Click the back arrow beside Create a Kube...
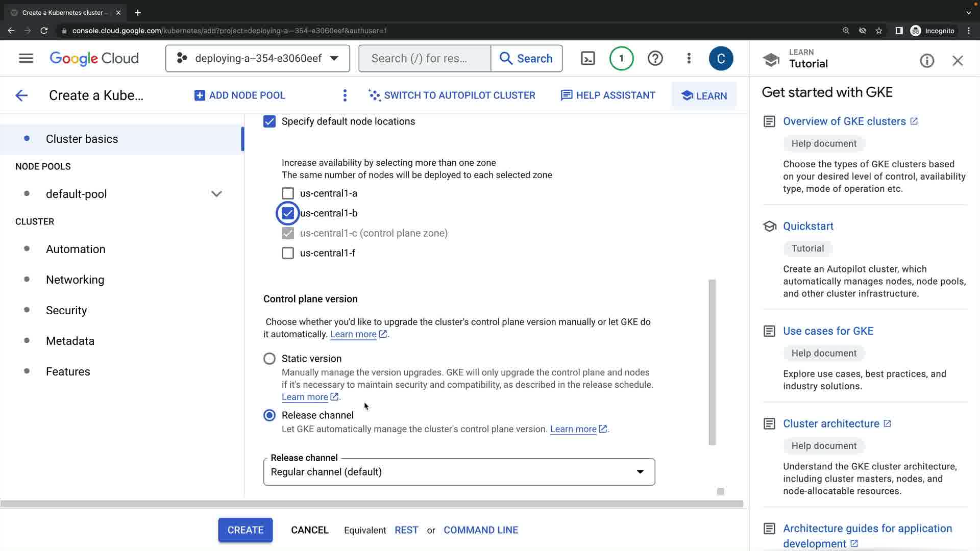This screenshot has height=551, width=980. (21, 95)
